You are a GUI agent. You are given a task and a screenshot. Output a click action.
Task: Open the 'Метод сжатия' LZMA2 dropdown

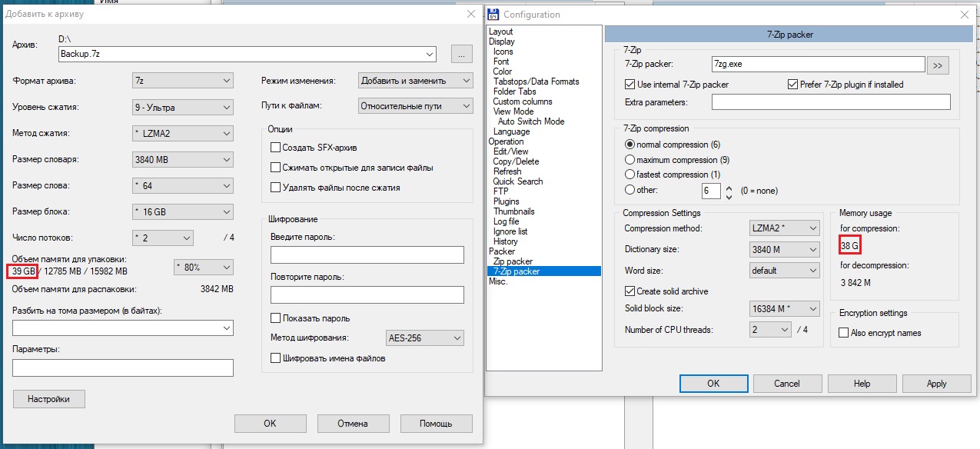(x=182, y=134)
